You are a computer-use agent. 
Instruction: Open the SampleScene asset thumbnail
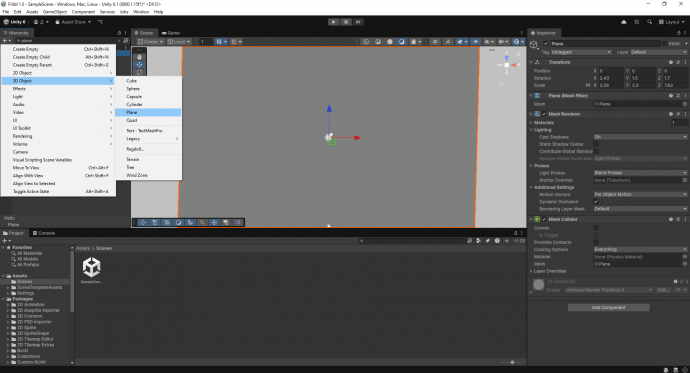[92, 267]
